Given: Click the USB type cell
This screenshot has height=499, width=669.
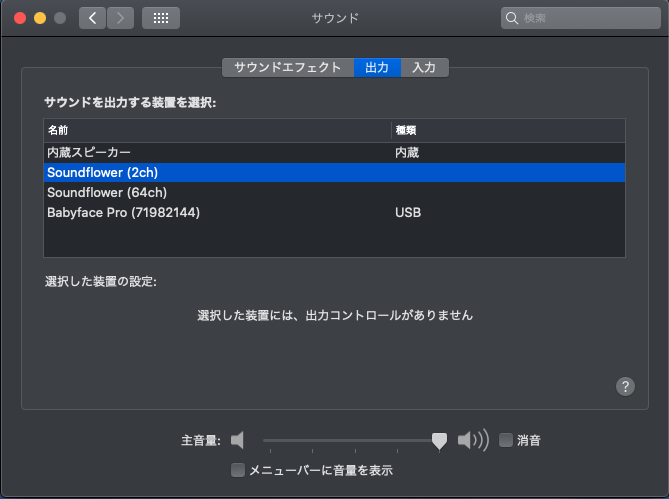Looking at the screenshot, I should 408,212.
